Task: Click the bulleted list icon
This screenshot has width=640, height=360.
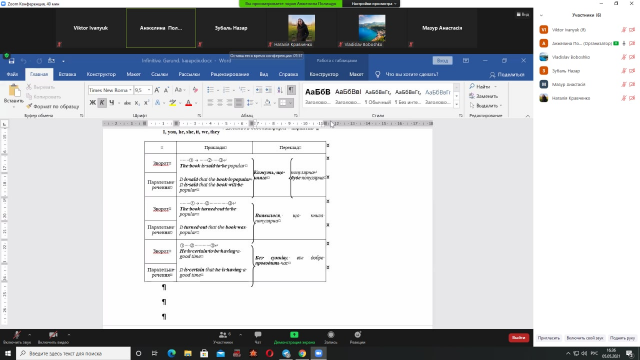Action: (x=210, y=90)
